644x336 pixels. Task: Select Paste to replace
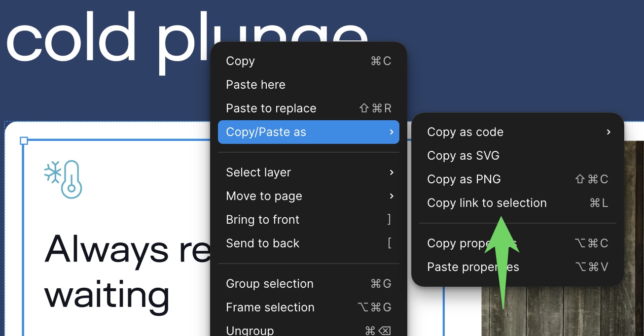tap(271, 108)
